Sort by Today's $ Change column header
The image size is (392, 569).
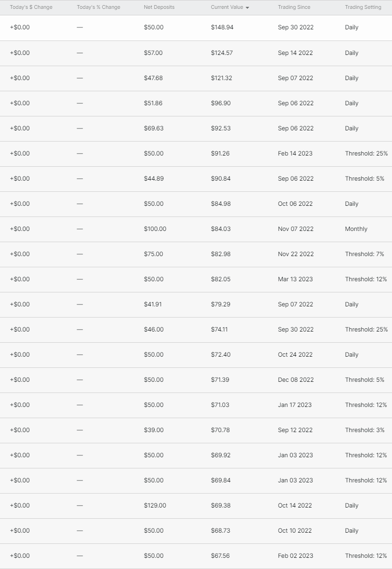31,7
